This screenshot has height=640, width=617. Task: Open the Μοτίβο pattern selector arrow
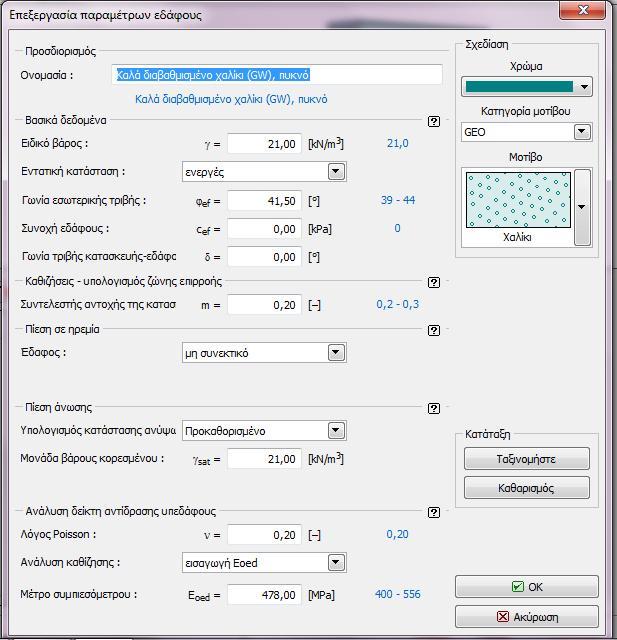(x=582, y=207)
